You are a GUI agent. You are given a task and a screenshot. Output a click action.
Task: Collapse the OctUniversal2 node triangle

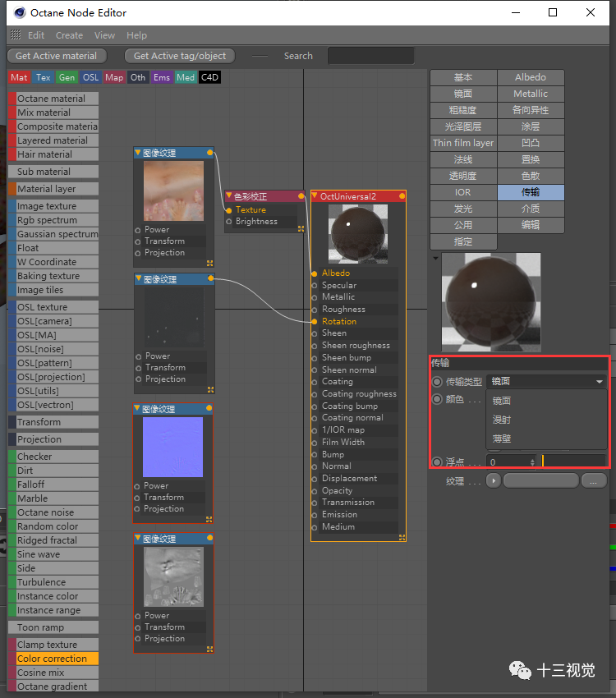coord(315,195)
